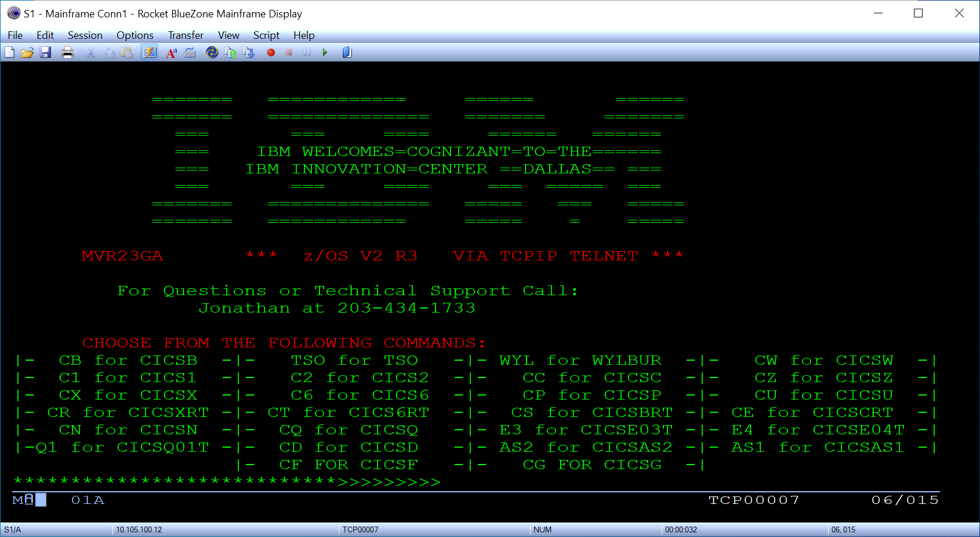Open the keyboard mapping icon
The width and height of the screenshot is (980, 537).
tap(190, 53)
